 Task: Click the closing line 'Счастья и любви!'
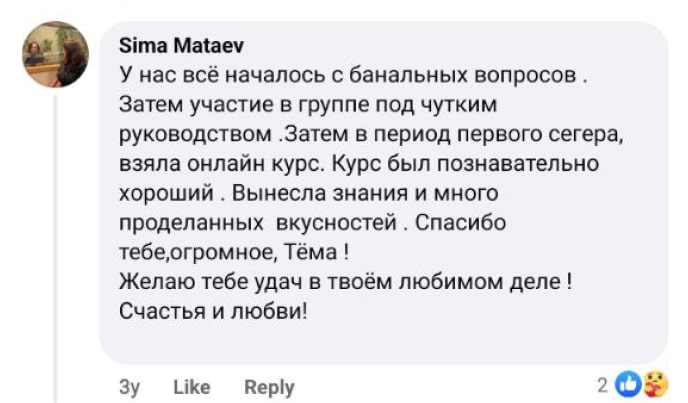[213, 310]
